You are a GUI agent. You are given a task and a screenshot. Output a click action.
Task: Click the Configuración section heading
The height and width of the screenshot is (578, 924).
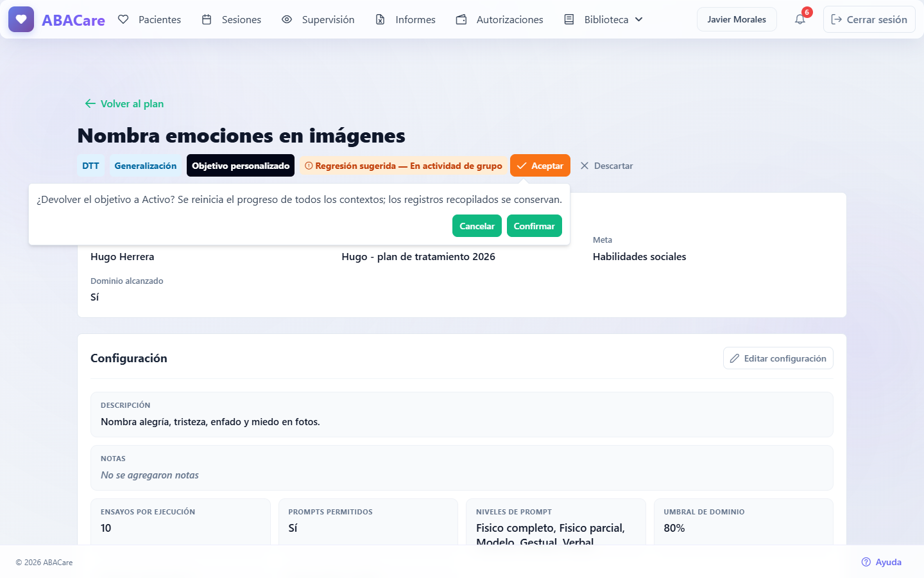pyautogui.click(x=129, y=358)
